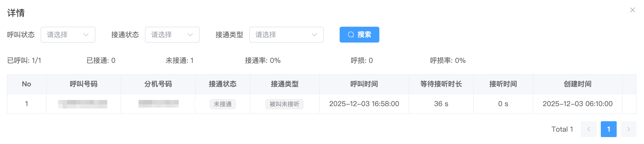Click the 36 s wait duration cell
This screenshot has height=144, width=644.
pyautogui.click(x=441, y=104)
